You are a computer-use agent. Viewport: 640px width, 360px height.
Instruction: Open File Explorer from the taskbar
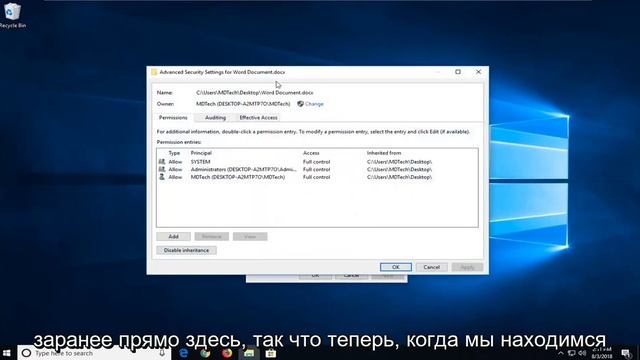tap(249, 353)
